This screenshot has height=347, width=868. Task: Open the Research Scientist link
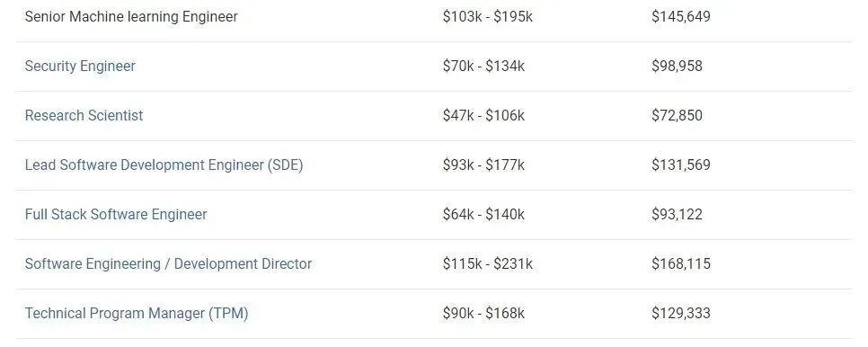[x=84, y=115]
